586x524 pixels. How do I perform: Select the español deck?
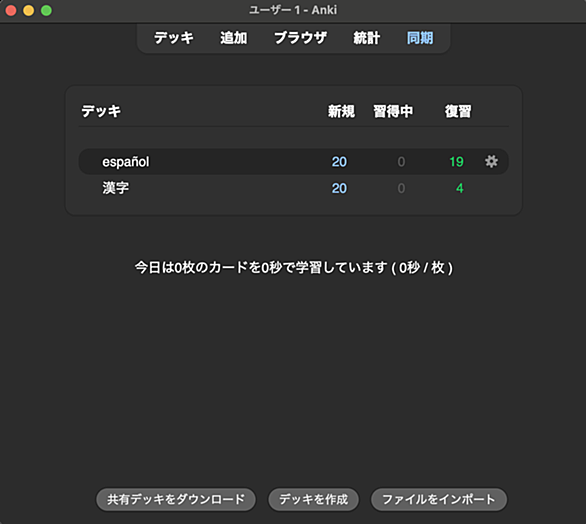(126, 162)
